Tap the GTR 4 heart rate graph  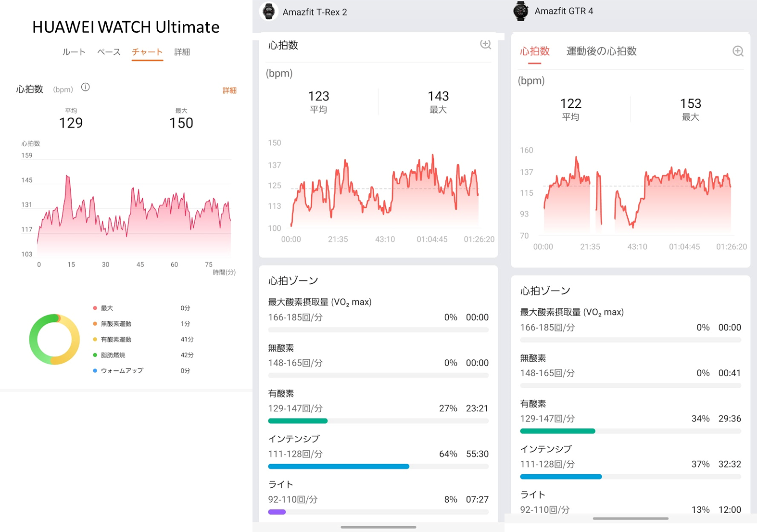[x=637, y=195]
